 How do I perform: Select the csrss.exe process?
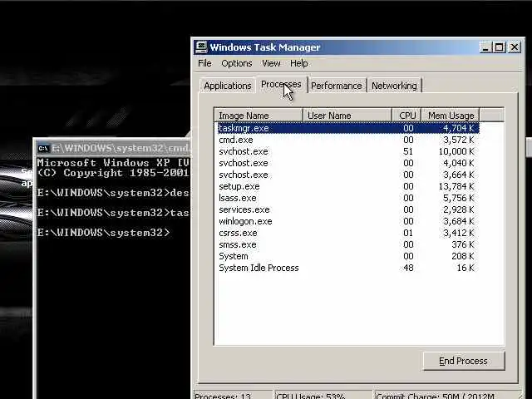pos(347,233)
